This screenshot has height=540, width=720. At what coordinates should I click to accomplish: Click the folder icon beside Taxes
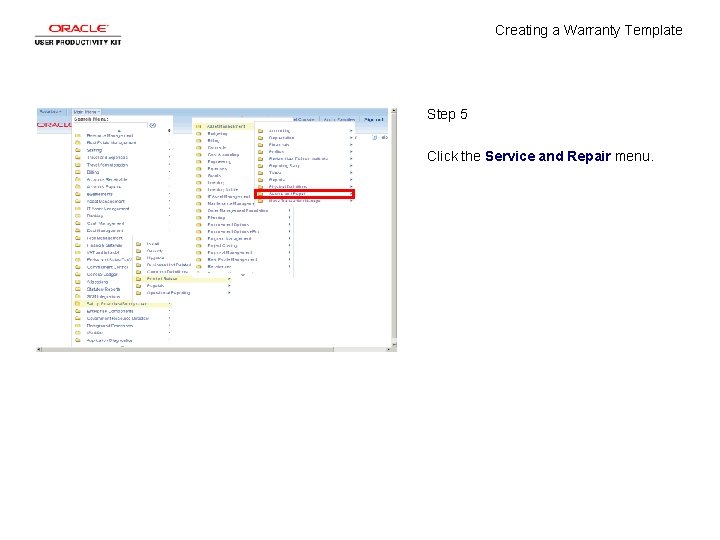(261, 173)
